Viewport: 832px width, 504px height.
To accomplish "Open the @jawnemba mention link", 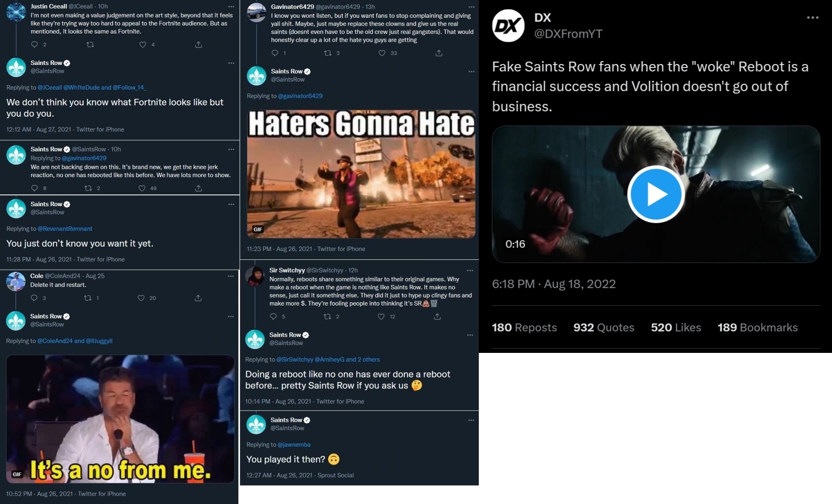I will pyautogui.click(x=294, y=444).
